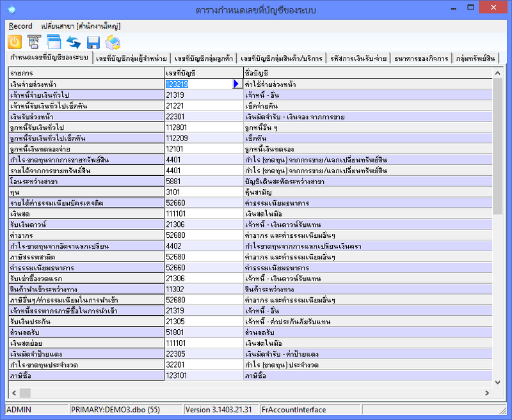The height and width of the screenshot is (420, 512).
Task: Click the เลขที่บัญชี column header
Action: tap(203, 73)
